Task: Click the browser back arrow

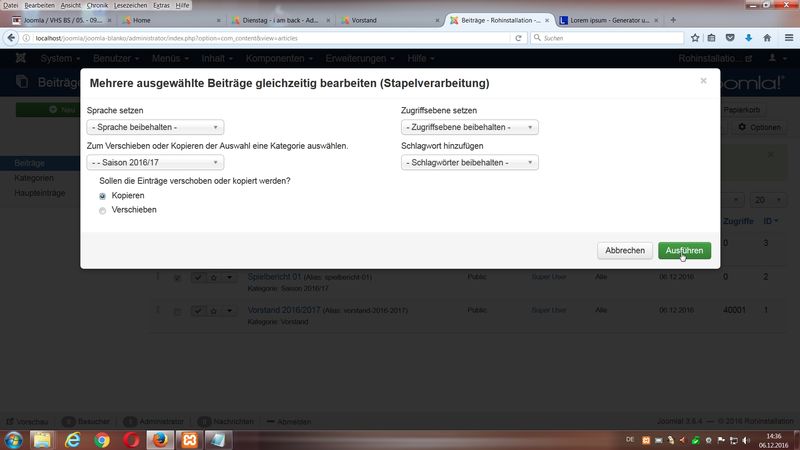Action: click(x=11, y=38)
